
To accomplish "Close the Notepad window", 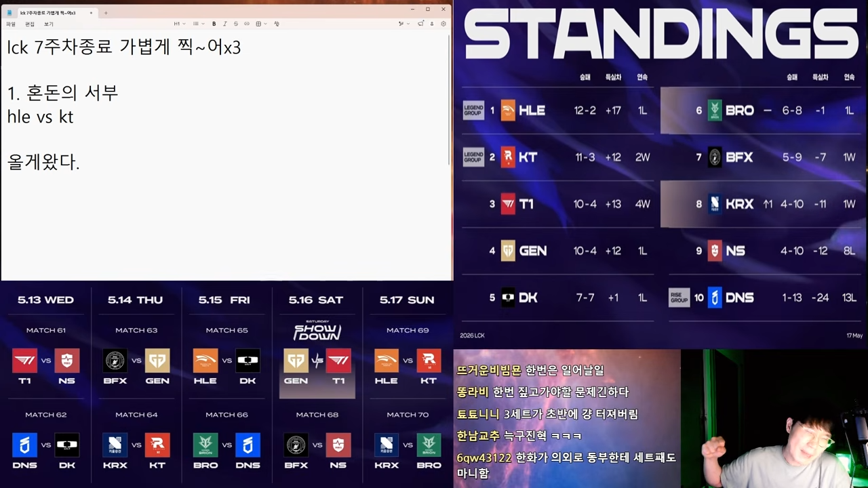I will [x=444, y=9].
